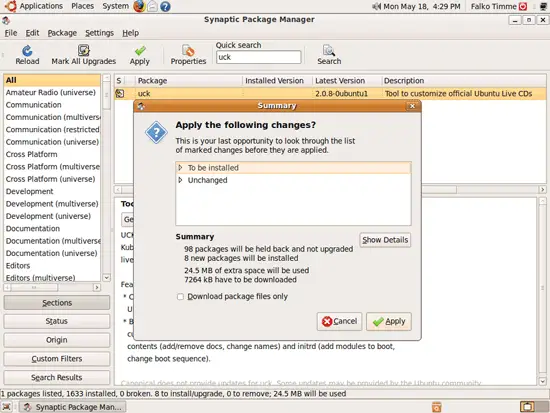This screenshot has width=550, height=413.
Task: Confirm changes with dialog Apply button
Action: pos(389,321)
